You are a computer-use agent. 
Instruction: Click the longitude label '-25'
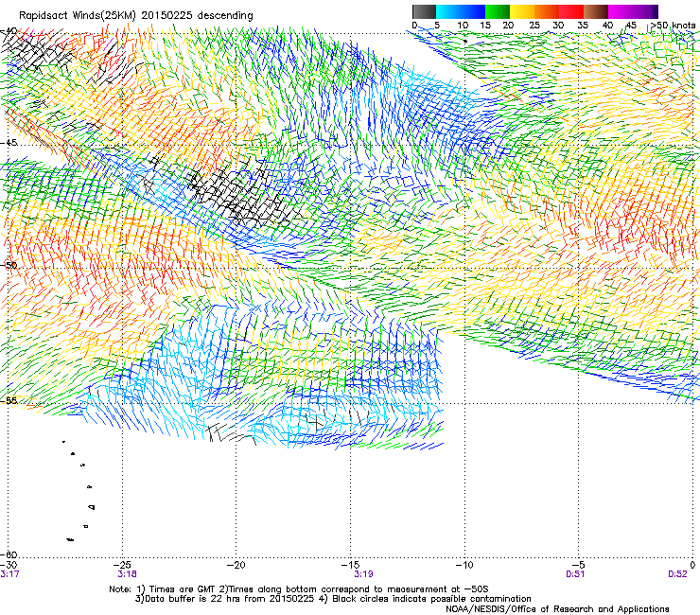pyautogui.click(x=123, y=565)
